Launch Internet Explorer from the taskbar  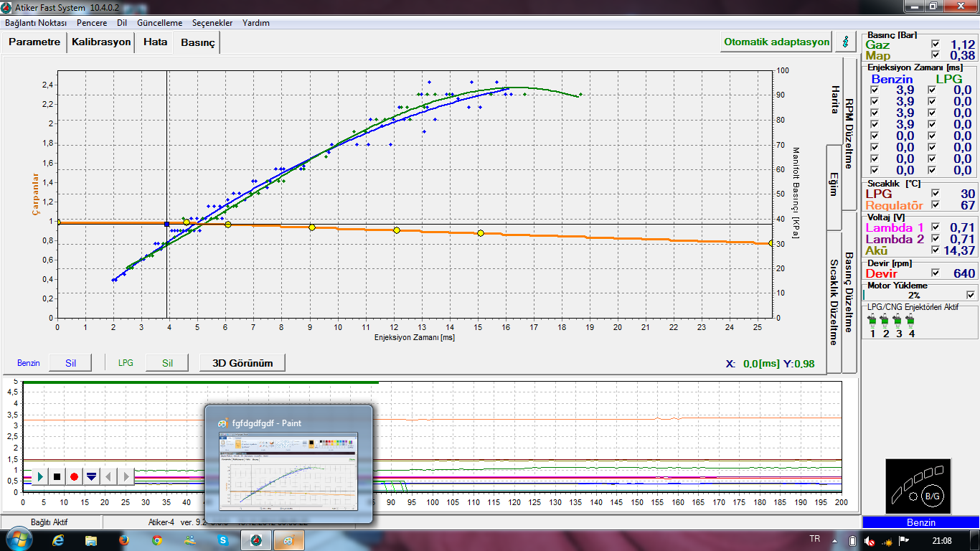point(59,540)
